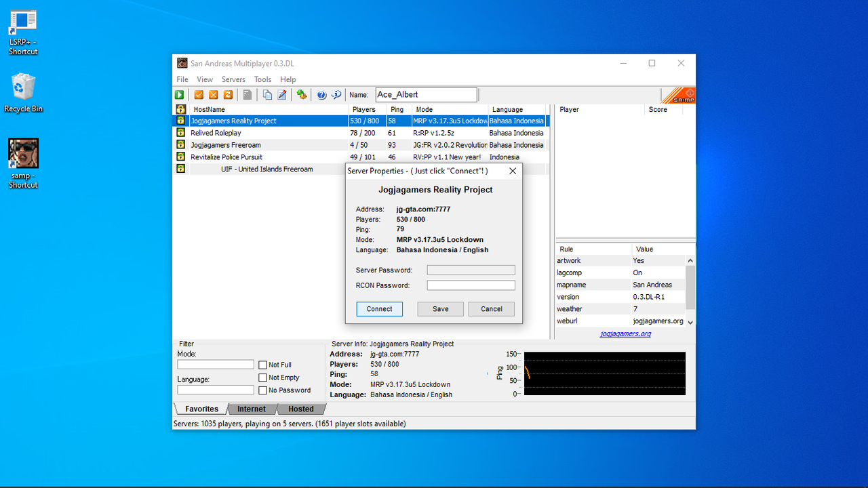This screenshot has height=488, width=868.
Task: Select the Revitalize Police Pursuit server row
Action: pos(361,157)
